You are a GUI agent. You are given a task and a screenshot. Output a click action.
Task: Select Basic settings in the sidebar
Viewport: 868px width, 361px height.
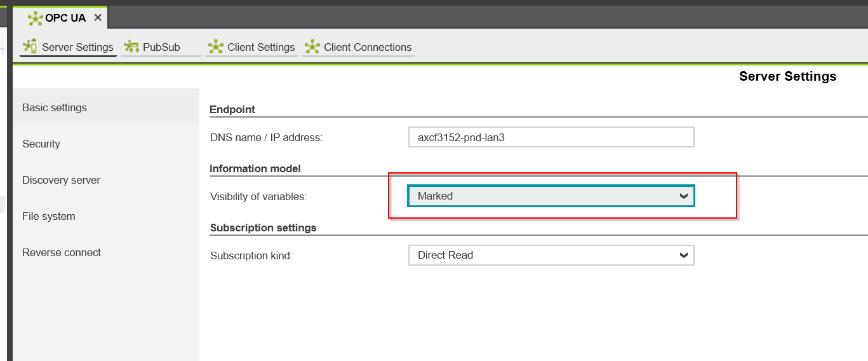coord(106,107)
